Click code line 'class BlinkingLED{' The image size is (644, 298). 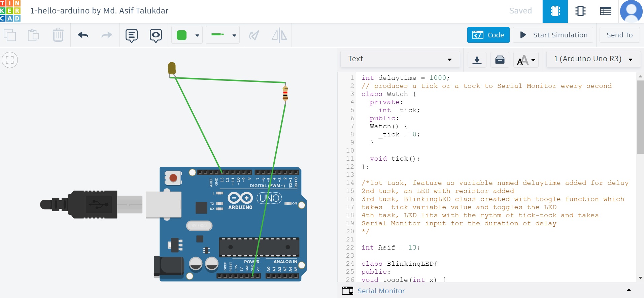click(399, 264)
